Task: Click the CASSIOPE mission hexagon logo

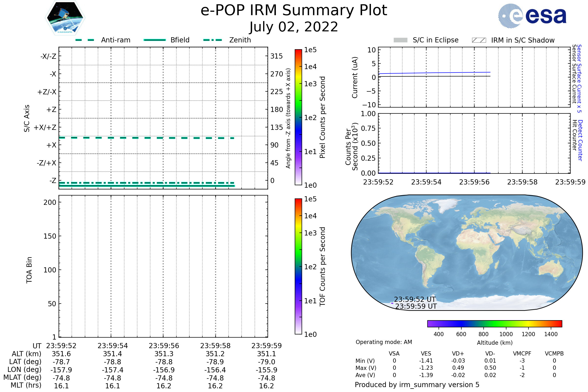Action: click(65, 18)
